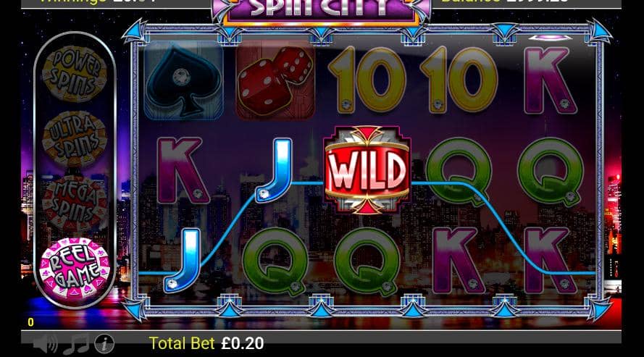Click the green Q in the fifth reel
This screenshot has width=644, height=357.
tap(551, 171)
